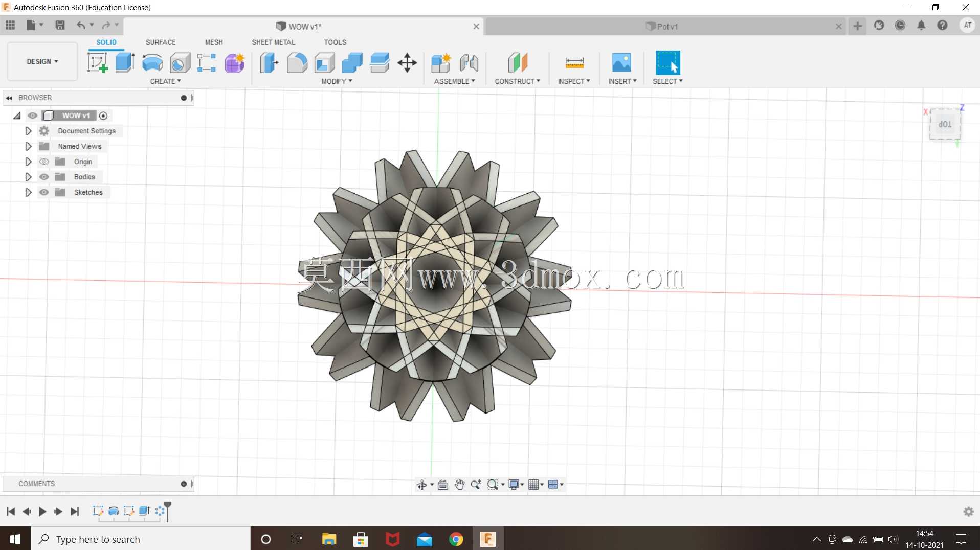Select the Offset Plane construct tool

518,63
